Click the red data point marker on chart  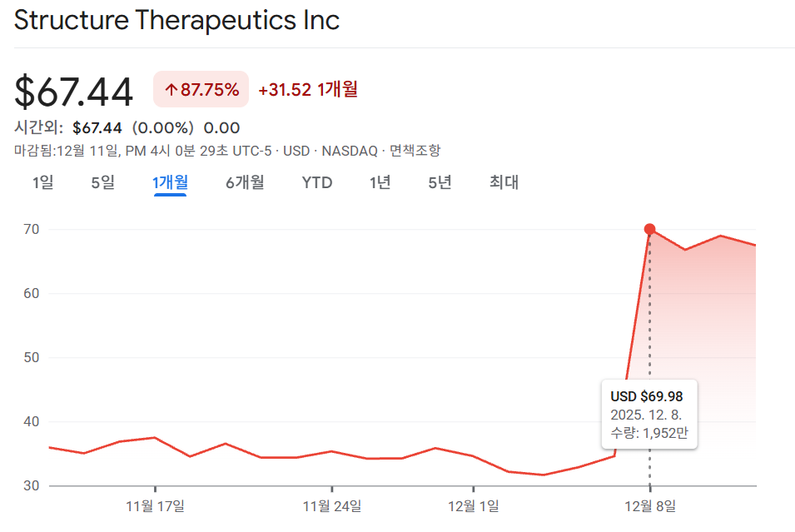click(x=650, y=229)
